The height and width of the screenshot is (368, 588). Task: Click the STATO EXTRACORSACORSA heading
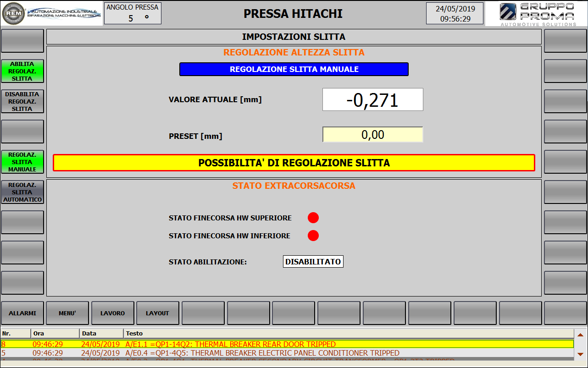pos(294,186)
